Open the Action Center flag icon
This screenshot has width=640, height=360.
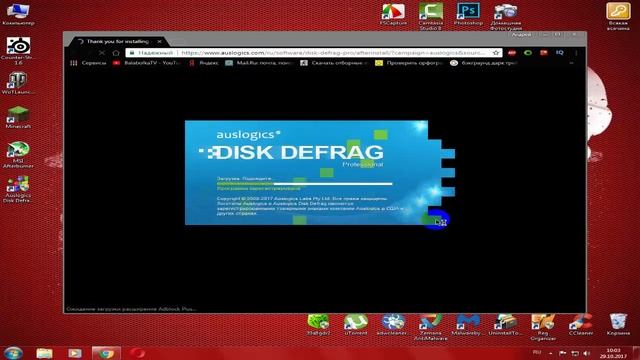[562, 353]
